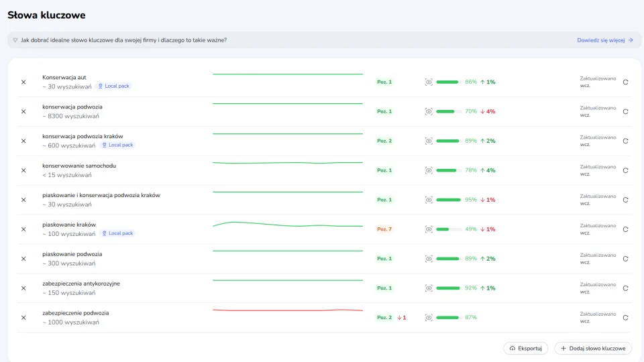The width and height of the screenshot is (644, 362).
Task: Click Local pack badge under 'Konserwacja aut'
Action: pyautogui.click(x=114, y=86)
